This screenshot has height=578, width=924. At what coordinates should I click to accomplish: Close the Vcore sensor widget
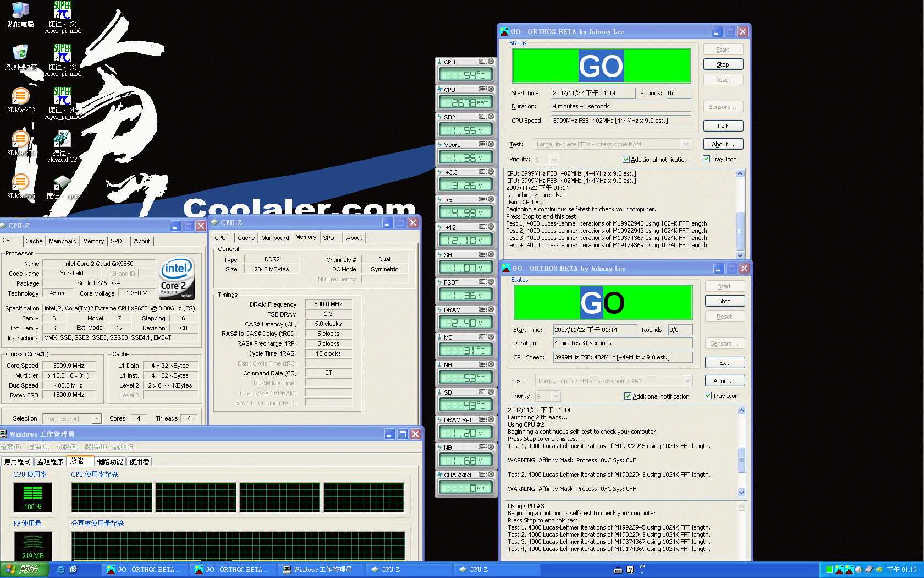click(491, 144)
